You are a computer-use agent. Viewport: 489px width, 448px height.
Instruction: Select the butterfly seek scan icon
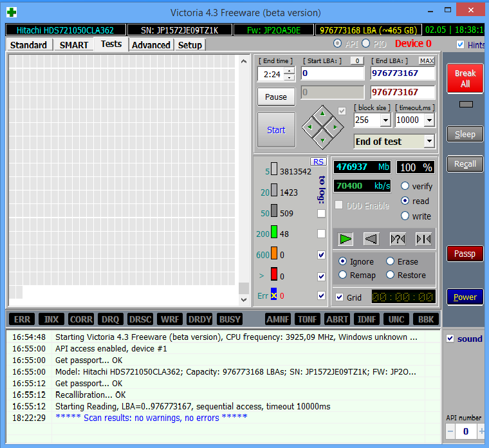coord(423,239)
